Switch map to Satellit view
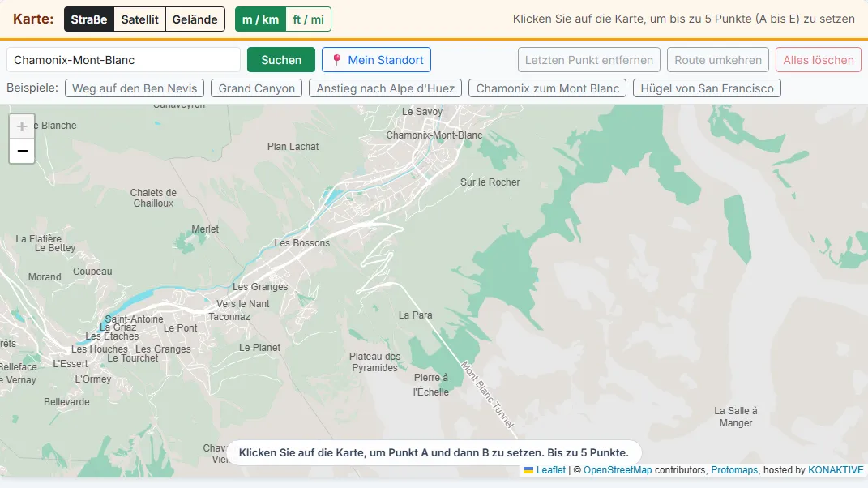868x488 pixels. pyautogui.click(x=139, y=19)
